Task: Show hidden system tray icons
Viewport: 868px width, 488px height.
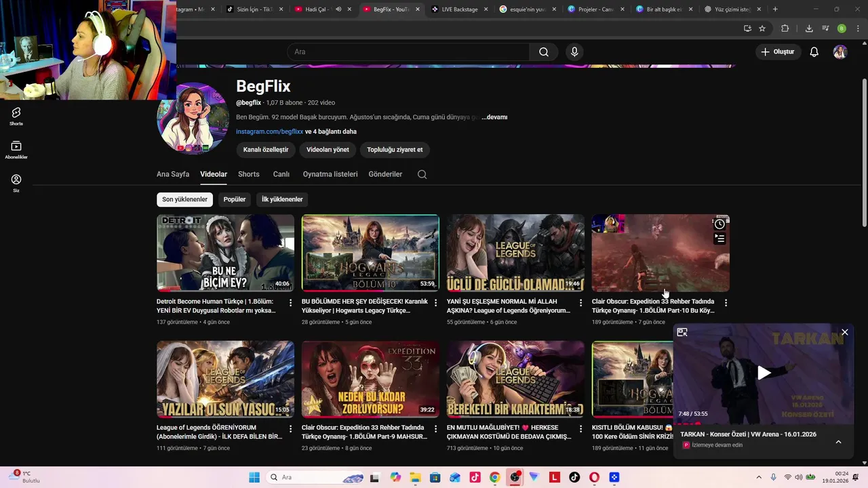Action: click(x=758, y=477)
